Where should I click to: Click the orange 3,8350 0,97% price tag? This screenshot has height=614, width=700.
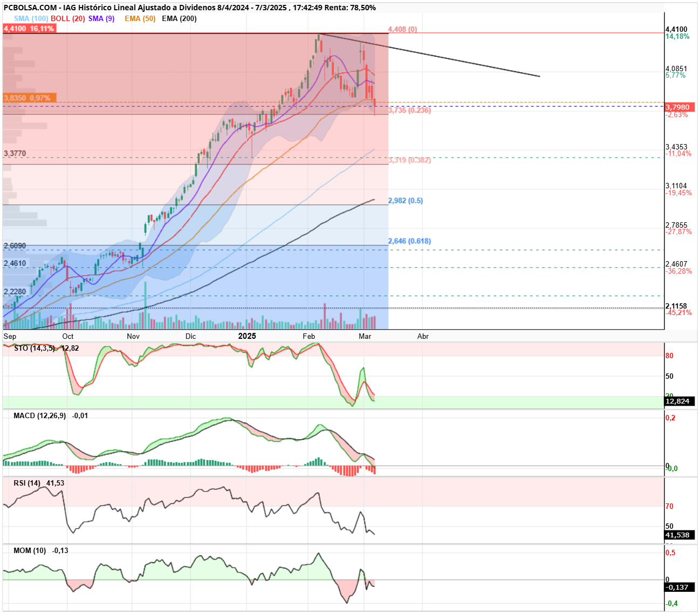(x=27, y=98)
